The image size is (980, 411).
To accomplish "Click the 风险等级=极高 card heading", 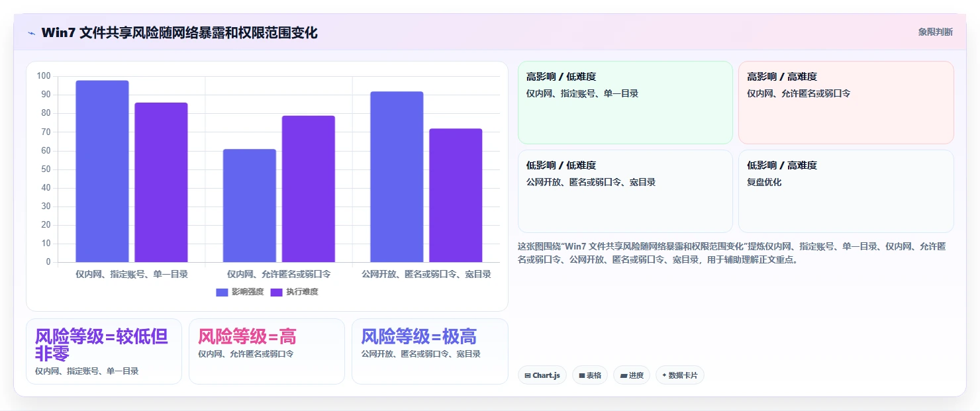I will (418, 337).
